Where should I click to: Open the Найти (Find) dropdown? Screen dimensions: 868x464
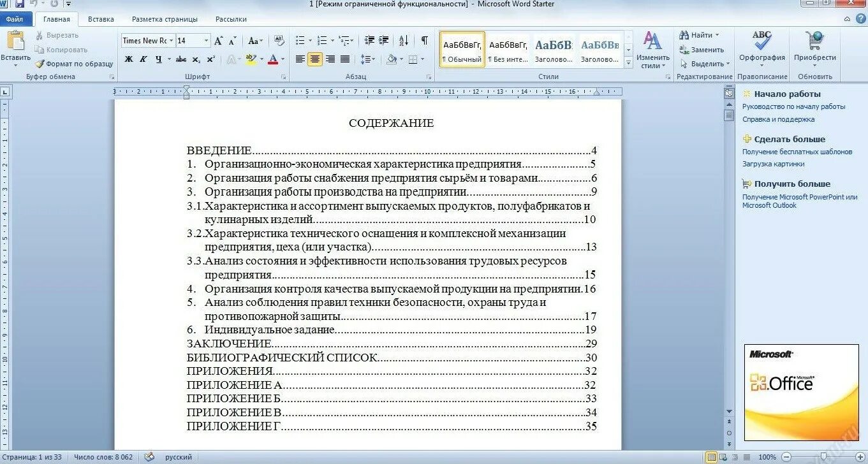pos(700,35)
